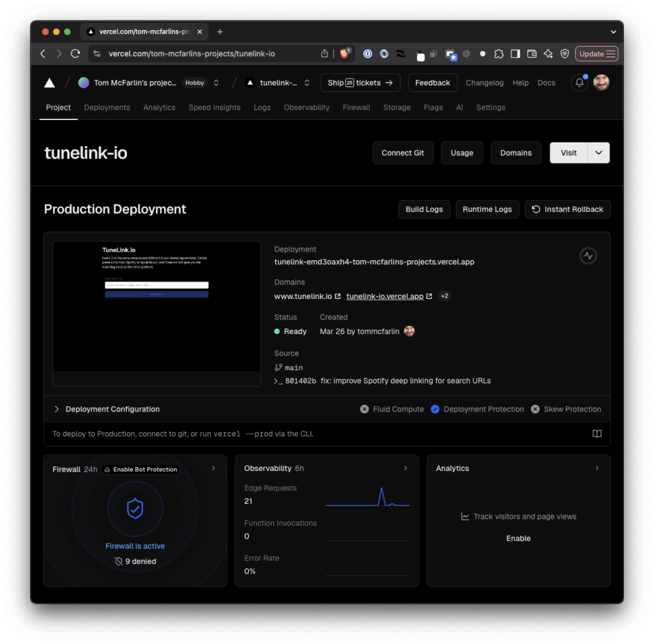The height and width of the screenshot is (644, 654).
Task: Open the tunelink-io.vercel.app domain link
Action: (384, 296)
